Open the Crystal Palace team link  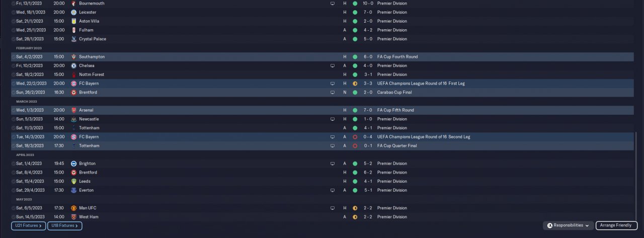click(93, 39)
